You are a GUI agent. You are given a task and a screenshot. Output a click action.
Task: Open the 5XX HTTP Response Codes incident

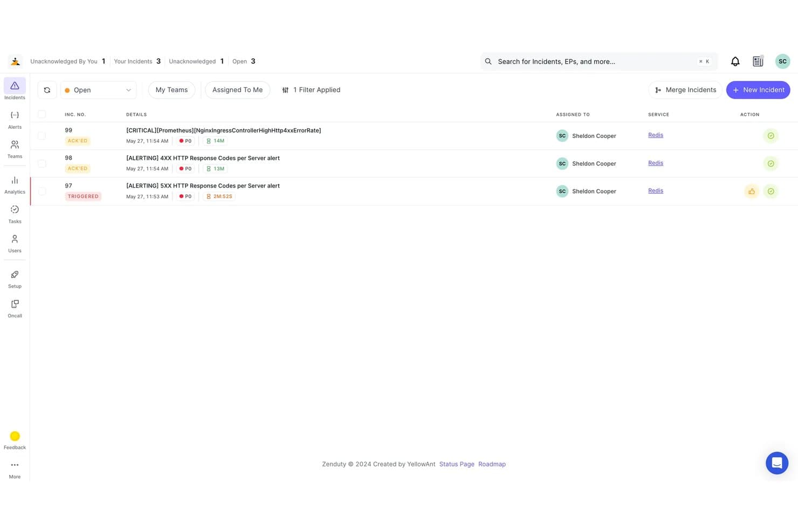coord(203,186)
